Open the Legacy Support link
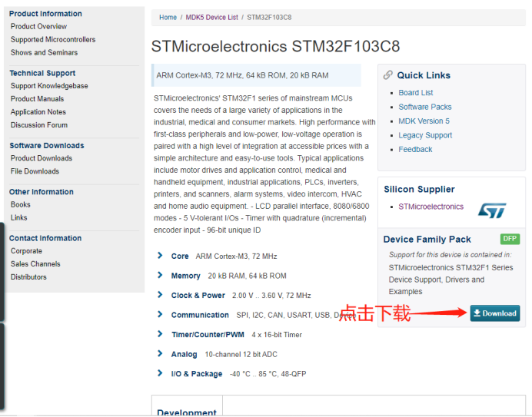The height and width of the screenshot is (417, 532). pos(425,135)
